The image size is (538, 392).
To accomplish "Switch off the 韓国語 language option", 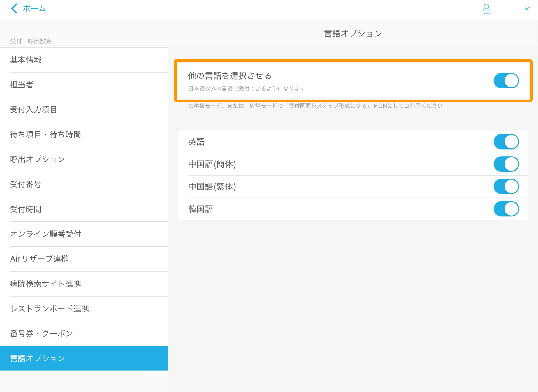I will point(506,209).
